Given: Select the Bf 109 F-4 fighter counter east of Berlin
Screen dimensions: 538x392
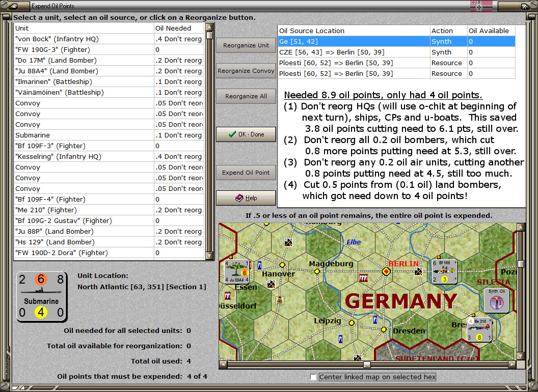Looking at the screenshot, I should (444, 271).
